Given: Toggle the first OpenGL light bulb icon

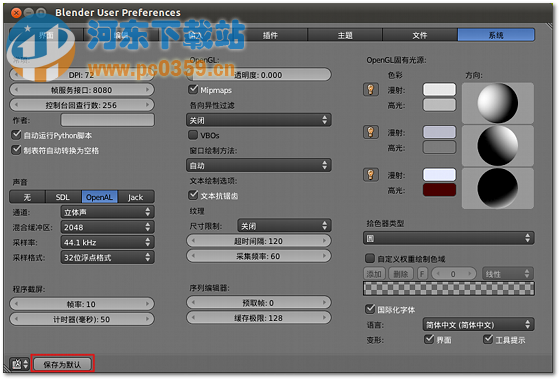Looking at the screenshot, I should point(371,89).
